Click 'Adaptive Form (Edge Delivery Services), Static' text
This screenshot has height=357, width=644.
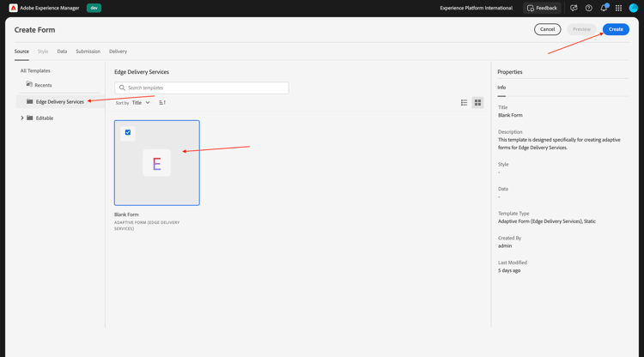(547, 221)
